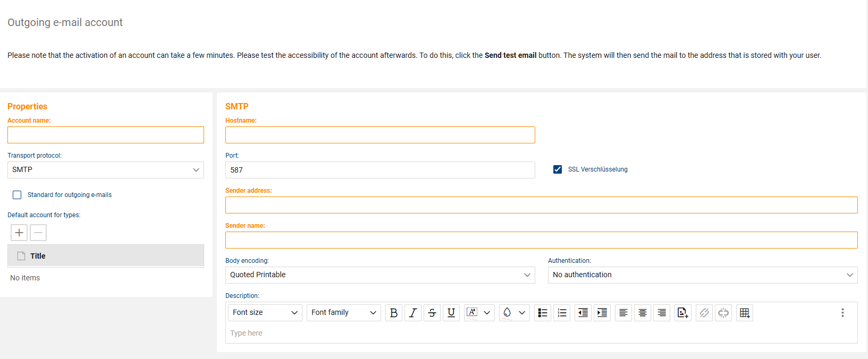Click the font color A icon

click(472, 313)
